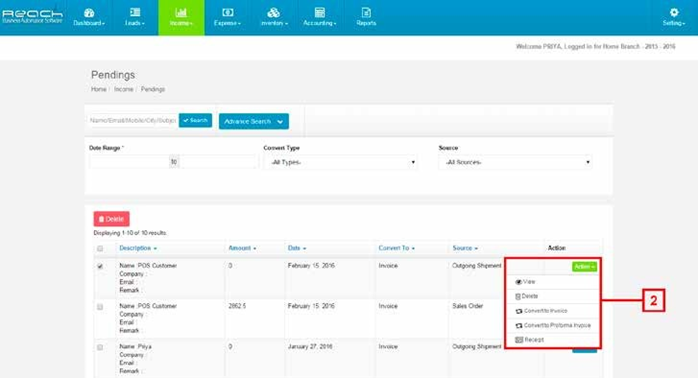This screenshot has width=698, height=378.
Task: Expand the Convert Type dropdown
Action: [x=341, y=163]
